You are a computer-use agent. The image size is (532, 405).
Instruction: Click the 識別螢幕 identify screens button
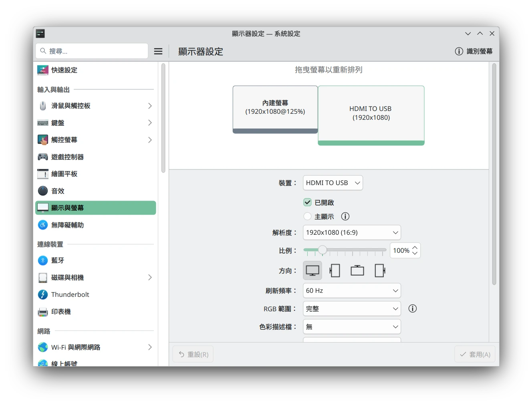tap(474, 51)
